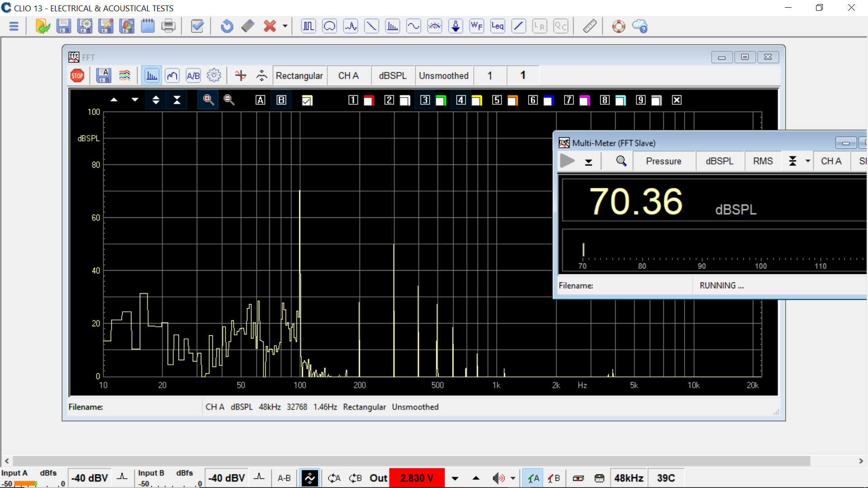Toggle marker A on the FFT graph
The height and width of the screenshot is (488, 868).
(x=260, y=100)
